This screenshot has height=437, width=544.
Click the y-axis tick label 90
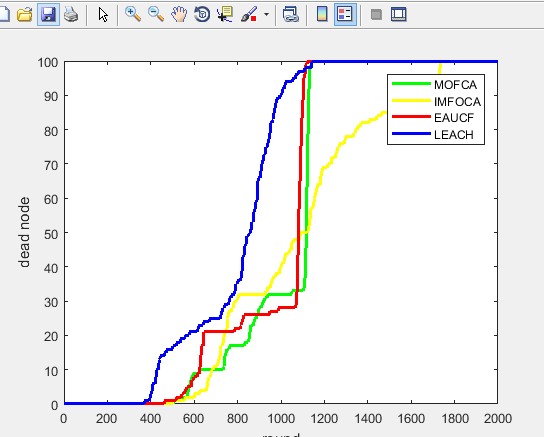[51, 96]
